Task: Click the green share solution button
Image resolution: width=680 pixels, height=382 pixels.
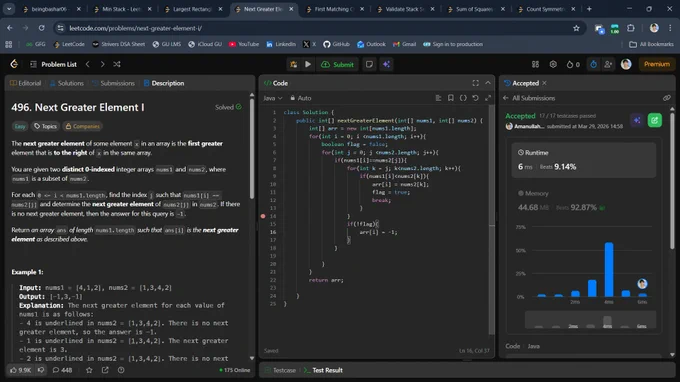Action: pyautogui.click(x=655, y=120)
